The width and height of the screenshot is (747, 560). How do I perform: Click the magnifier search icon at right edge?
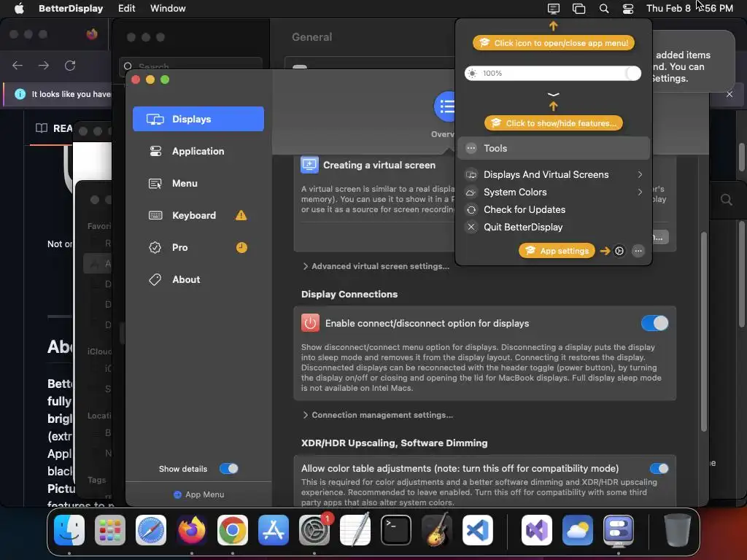coord(726,200)
